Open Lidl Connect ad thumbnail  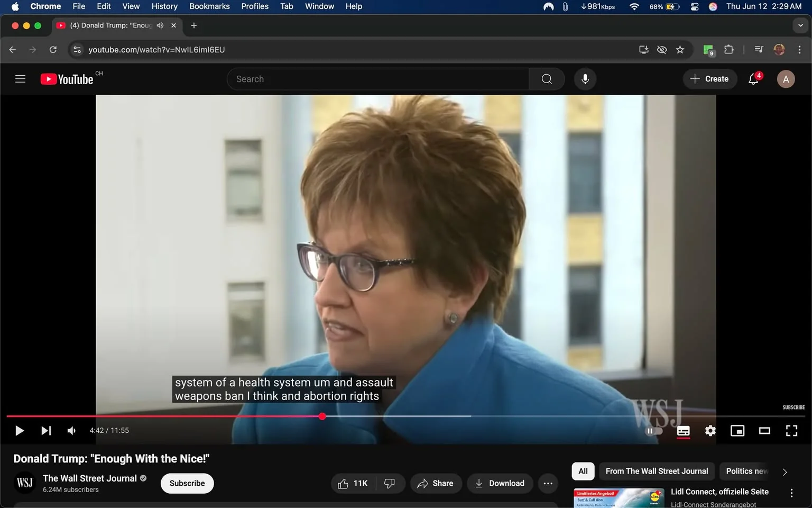point(619,498)
